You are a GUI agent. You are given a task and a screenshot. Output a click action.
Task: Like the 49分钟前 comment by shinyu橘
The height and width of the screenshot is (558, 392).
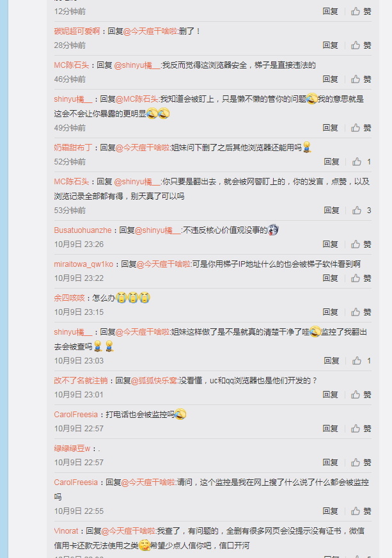point(361,128)
